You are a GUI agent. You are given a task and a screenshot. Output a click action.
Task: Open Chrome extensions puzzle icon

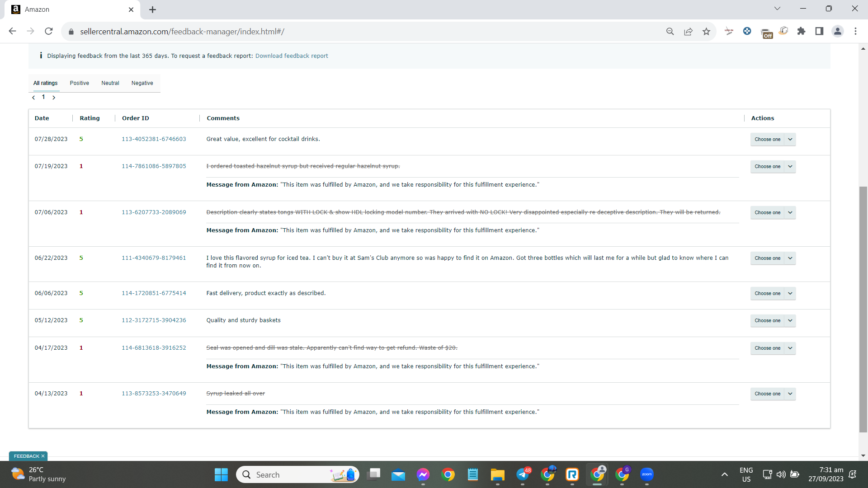point(801,31)
